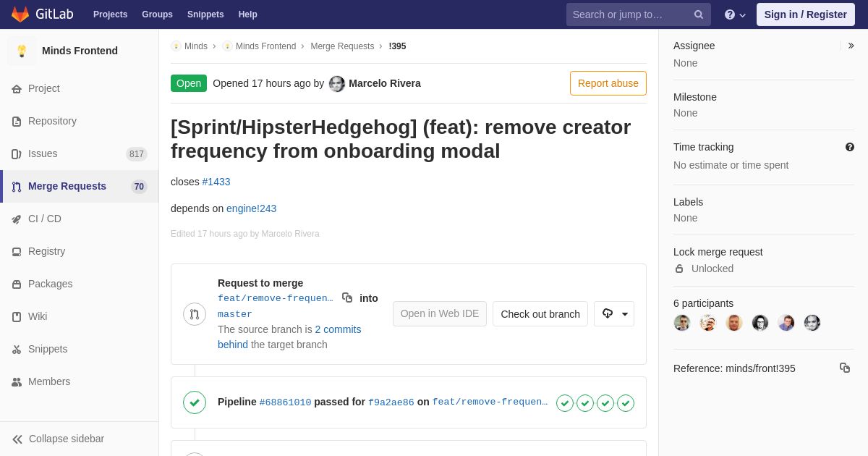Open the Help question mark dropdown
This screenshot has height=456, width=868.
click(x=735, y=14)
